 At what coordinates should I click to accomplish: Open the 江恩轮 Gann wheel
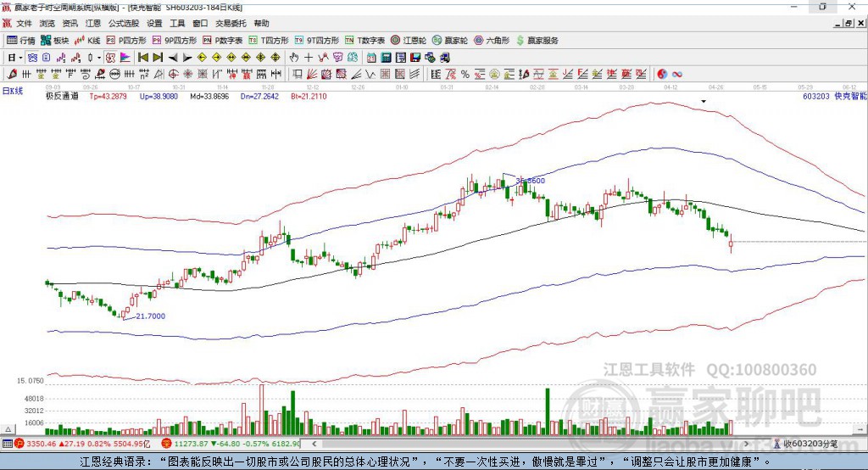[409, 41]
